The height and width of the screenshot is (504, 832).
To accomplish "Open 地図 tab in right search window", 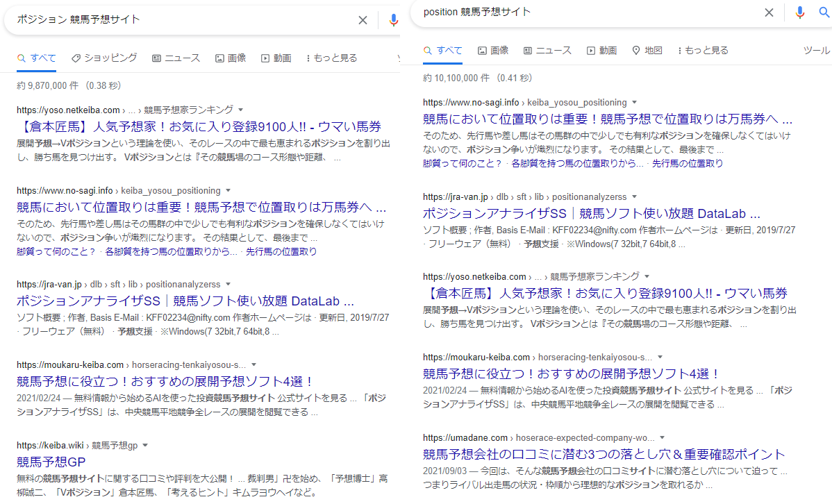I will click(647, 51).
